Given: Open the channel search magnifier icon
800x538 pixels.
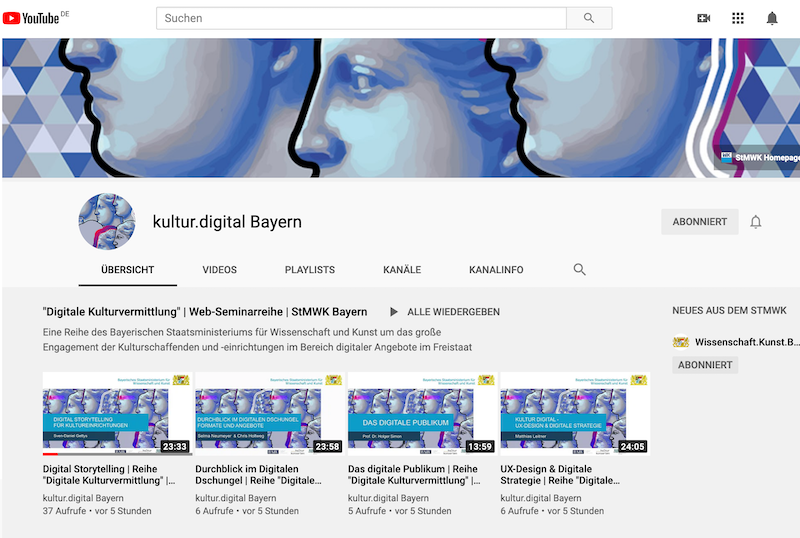Looking at the screenshot, I should tap(579, 270).
